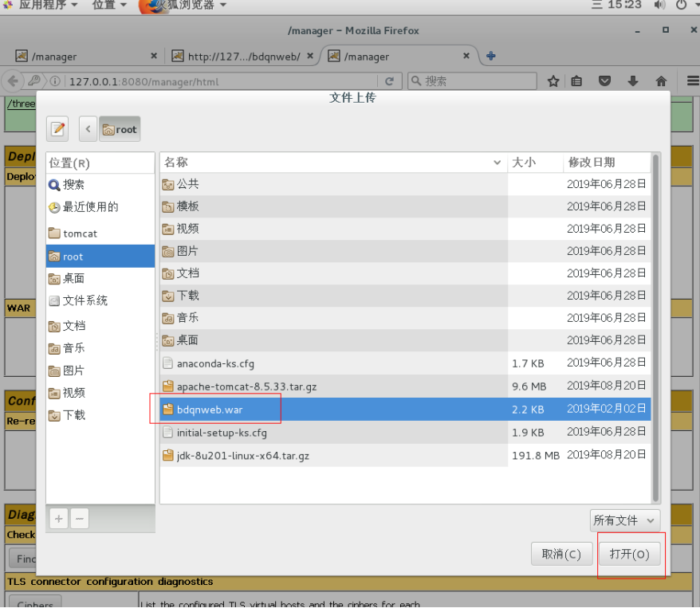Image resolution: width=700 pixels, height=608 pixels.
Task: Open the bookmarks list icon beside the star
Action: pyautogui.click(x=576, y=80)
